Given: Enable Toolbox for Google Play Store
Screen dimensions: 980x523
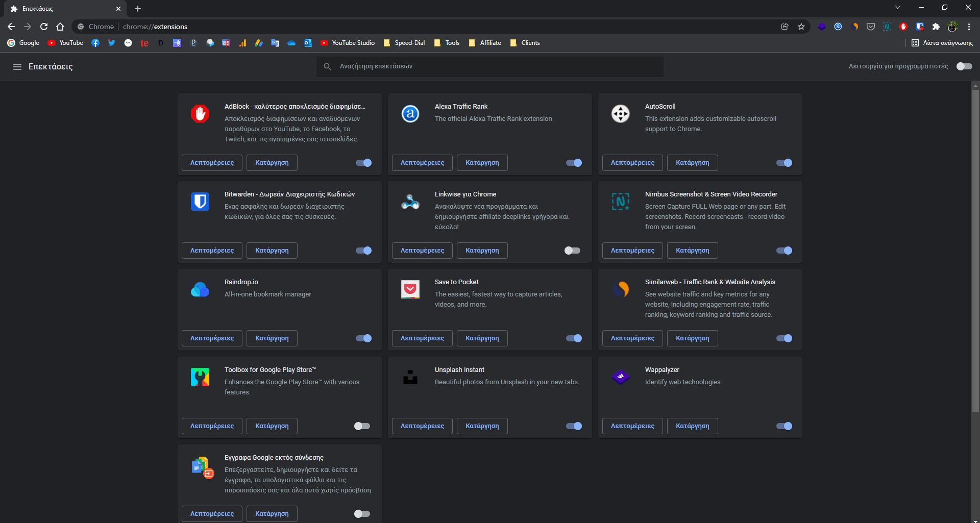Looking at the screenshot, I should pos(362,426).
